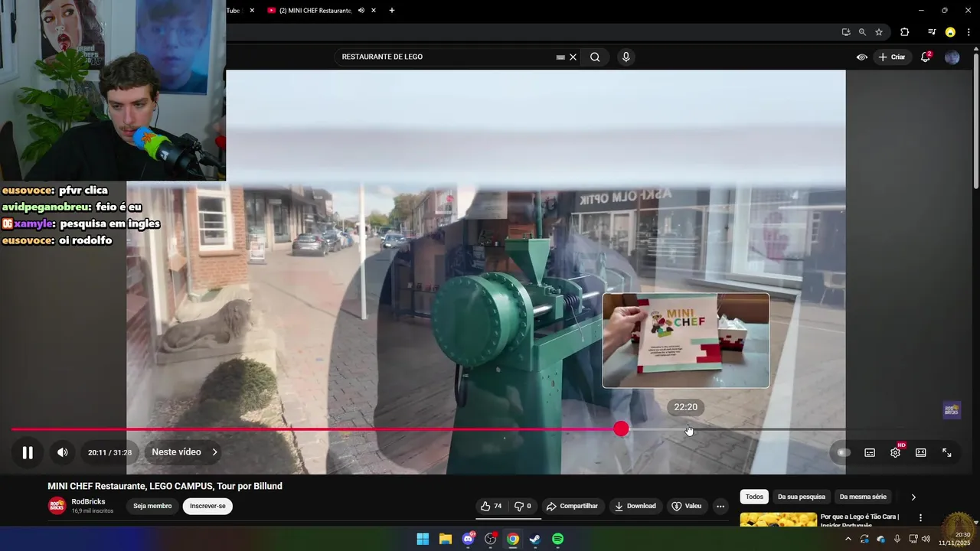The height and width of the screenshot is (551, 980).
Task: Open Spotify from the taskbar
Action: 558,539
